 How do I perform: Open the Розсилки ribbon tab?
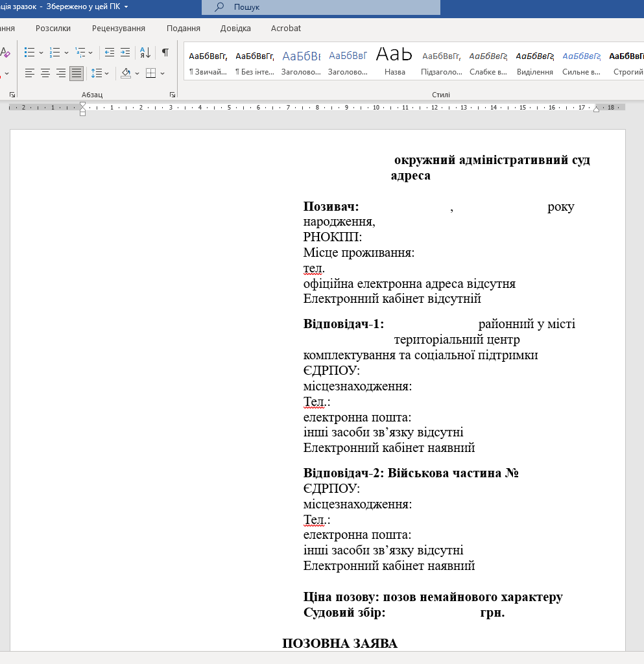pos(53,29)
